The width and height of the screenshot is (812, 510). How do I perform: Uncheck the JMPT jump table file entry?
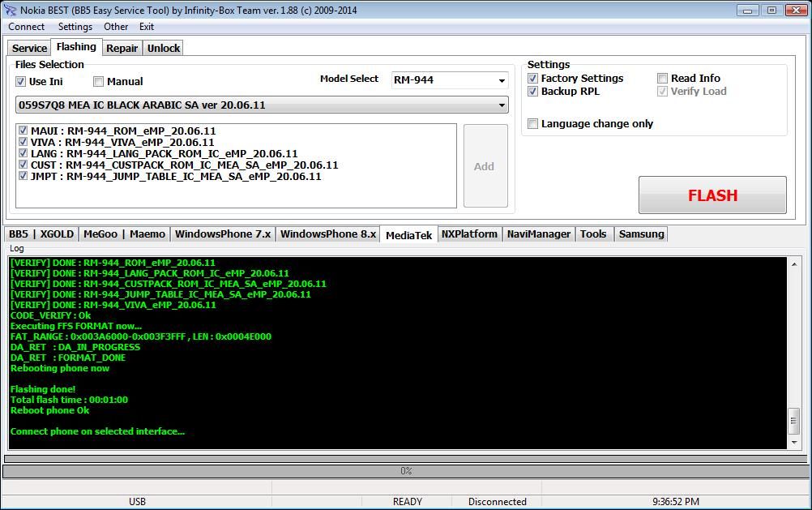(x=24, y=176)
